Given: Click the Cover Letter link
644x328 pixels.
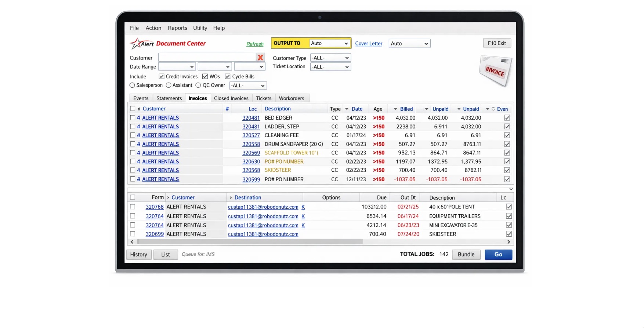Looking at the screenshot, I should pyautogui.click(x=369, y=43).
